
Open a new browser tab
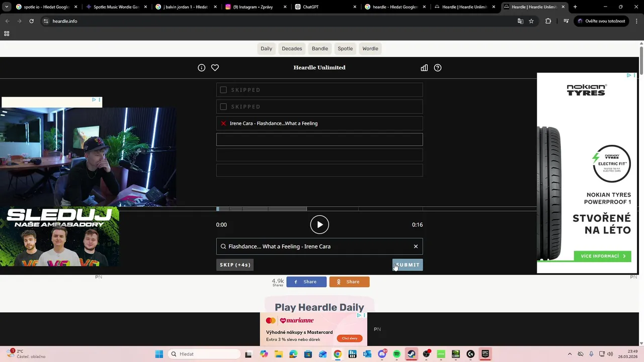tap(575, 7)
